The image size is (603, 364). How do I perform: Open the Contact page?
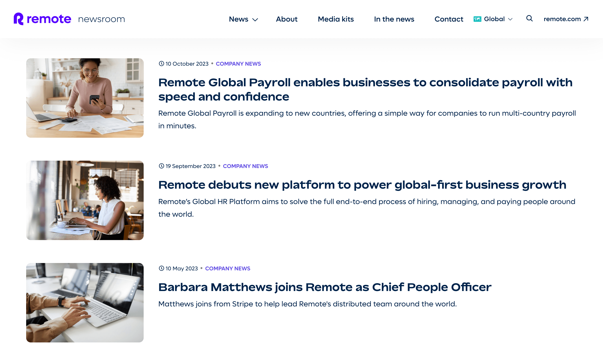[x=449, y=19]
